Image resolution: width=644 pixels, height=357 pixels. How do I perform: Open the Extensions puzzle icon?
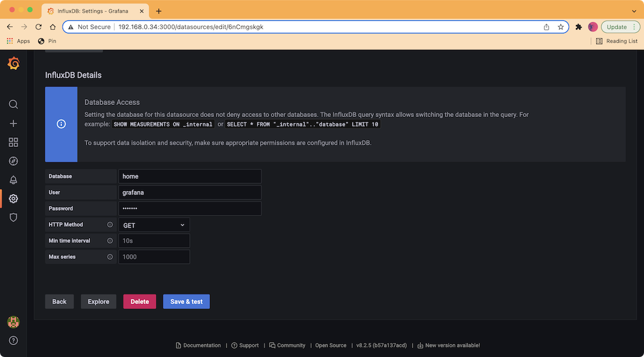pyautogui.click(x=578, y=27)
